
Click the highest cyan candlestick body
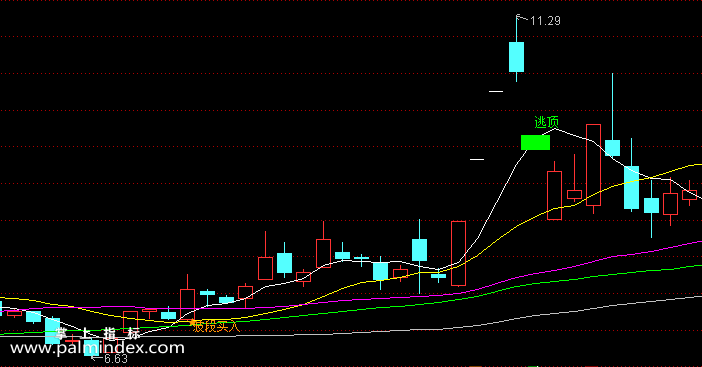tap(516, 57)
